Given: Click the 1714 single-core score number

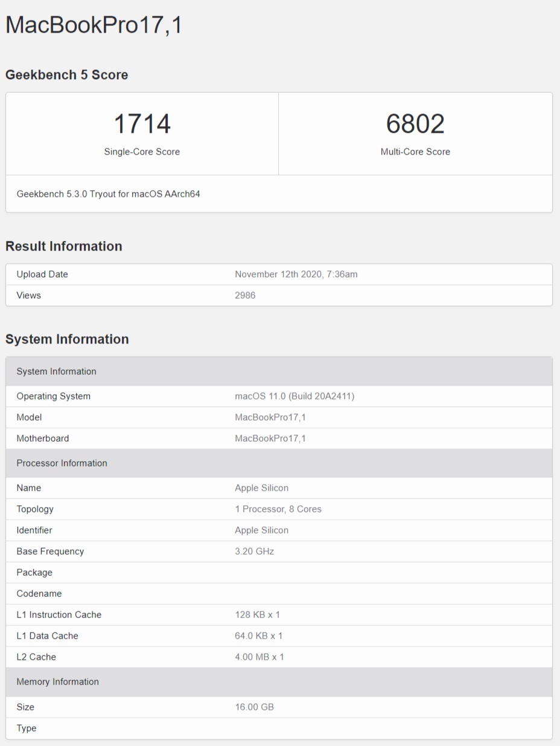Looking at the screenshot, I should [x=142, y=124].
